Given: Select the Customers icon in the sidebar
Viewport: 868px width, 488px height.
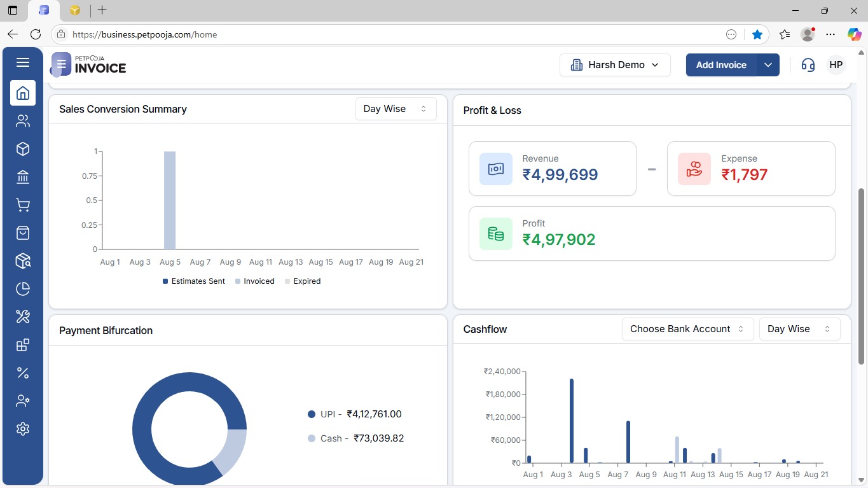Looking at the screenshot, I should coord(23,120).
